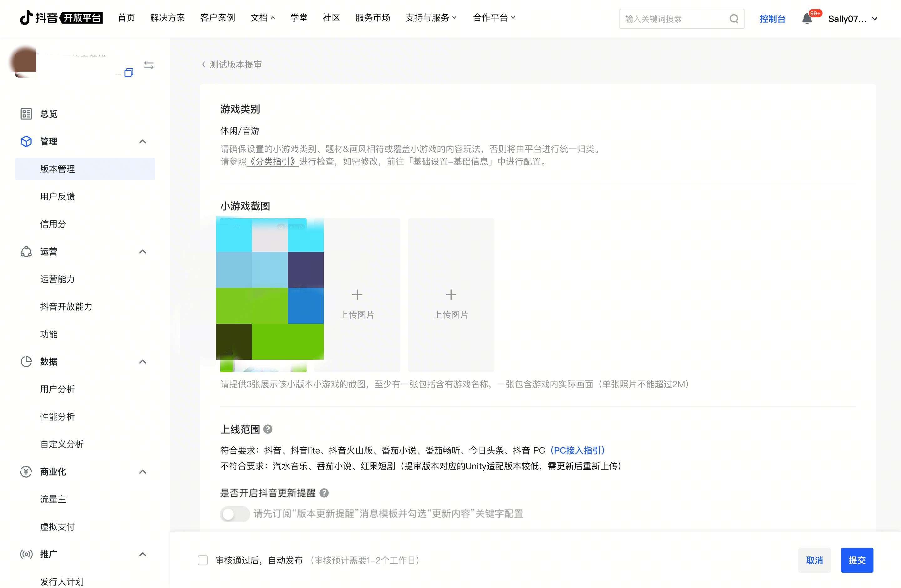The height and width of the screenshot is (588, 901).
Task: Click the back arrow beside 测试版本提审
Action: point(204,64)
